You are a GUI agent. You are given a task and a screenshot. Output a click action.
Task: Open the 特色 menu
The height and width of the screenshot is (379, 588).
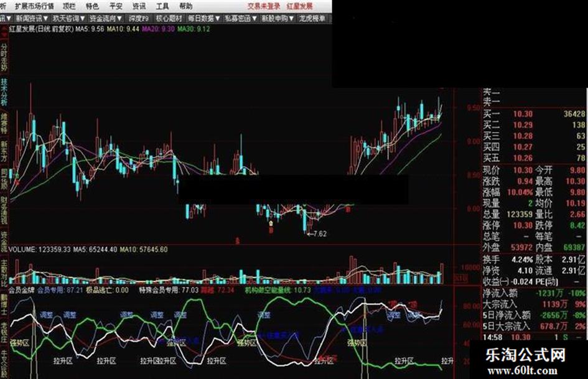92,6
